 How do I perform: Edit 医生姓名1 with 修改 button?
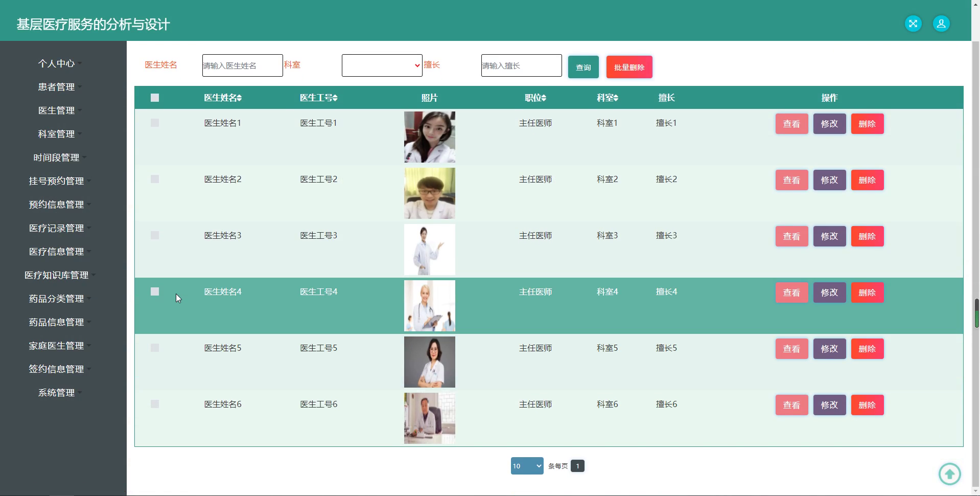[x=830, y=124]
